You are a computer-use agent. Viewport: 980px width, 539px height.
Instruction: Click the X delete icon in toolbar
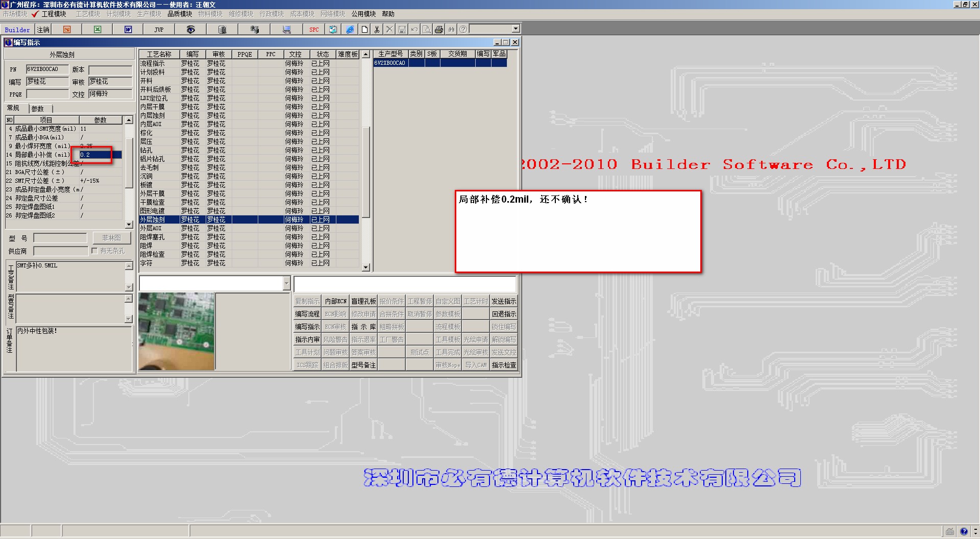click(389, 30)
